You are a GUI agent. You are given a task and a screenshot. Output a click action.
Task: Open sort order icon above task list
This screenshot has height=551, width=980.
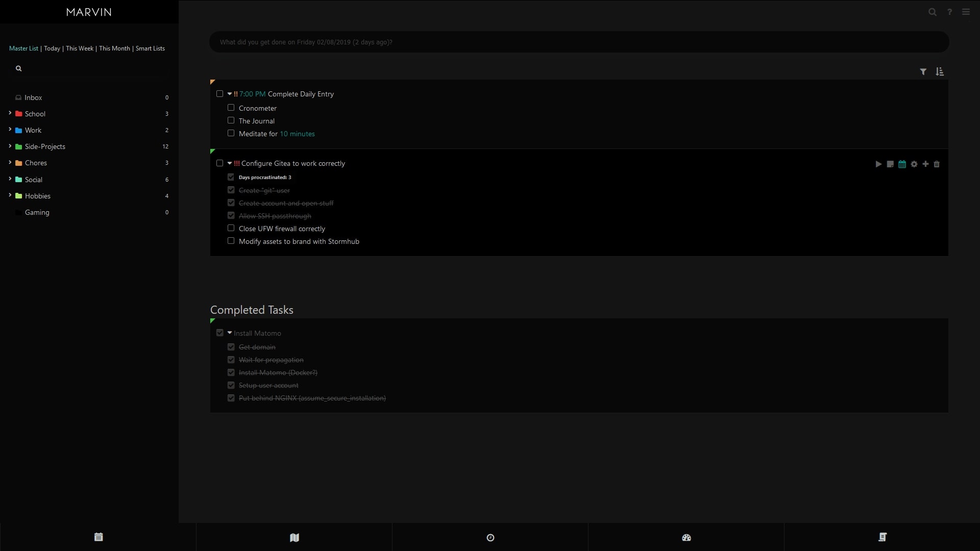click(940, 72)
